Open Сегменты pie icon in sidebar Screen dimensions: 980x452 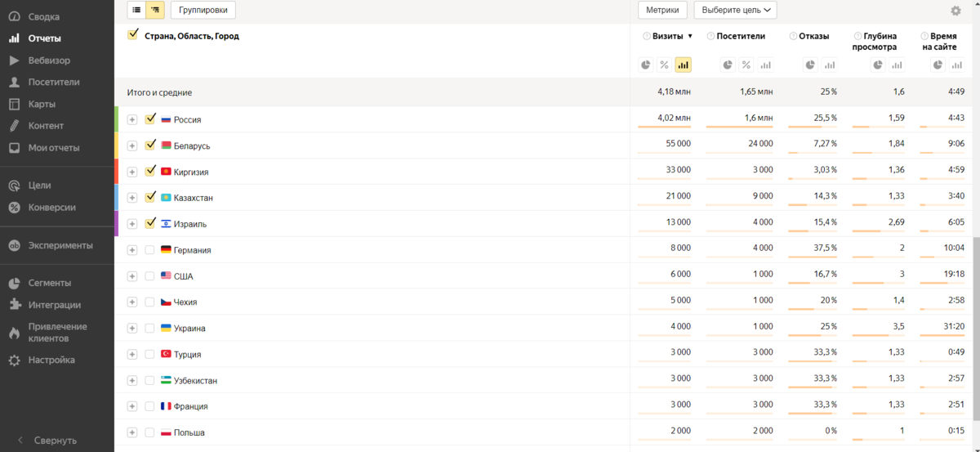point(14,283)
